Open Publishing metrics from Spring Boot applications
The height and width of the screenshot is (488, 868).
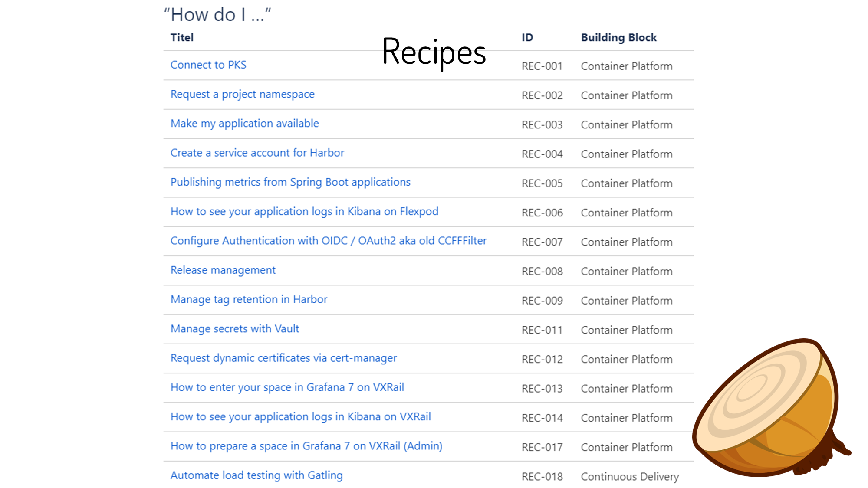click(290, 182)
